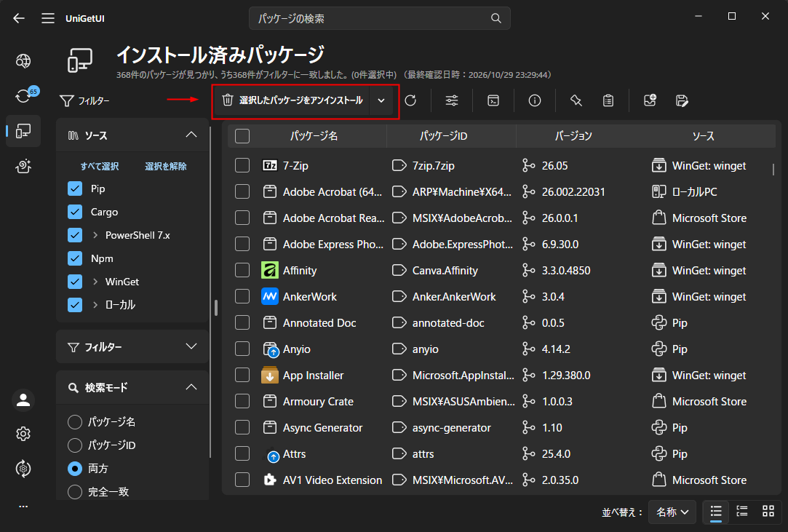Open the hamburger navigation menu

pos(48,19)
